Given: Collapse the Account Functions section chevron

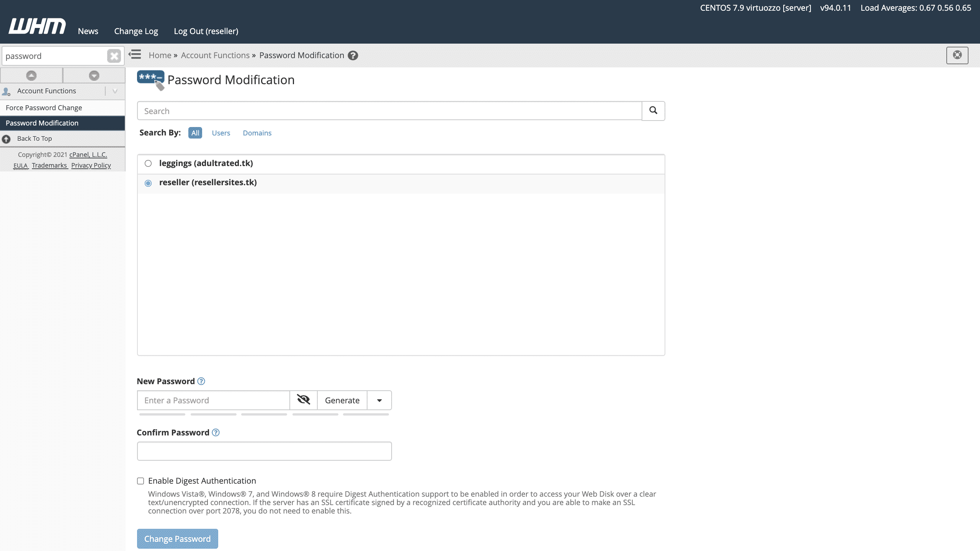Looking at the screenshot, I should click(x=115, y=91).
